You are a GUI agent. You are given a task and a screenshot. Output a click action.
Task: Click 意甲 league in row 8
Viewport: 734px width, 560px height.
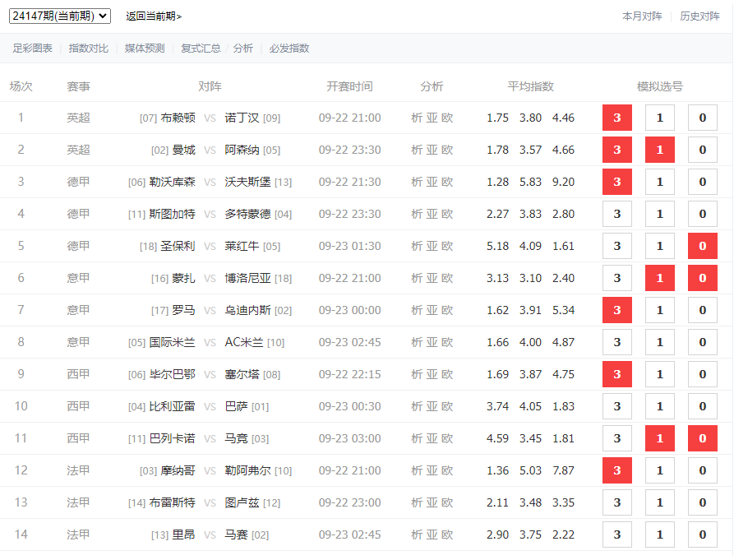pyautogui.click(x=78, y=342)
